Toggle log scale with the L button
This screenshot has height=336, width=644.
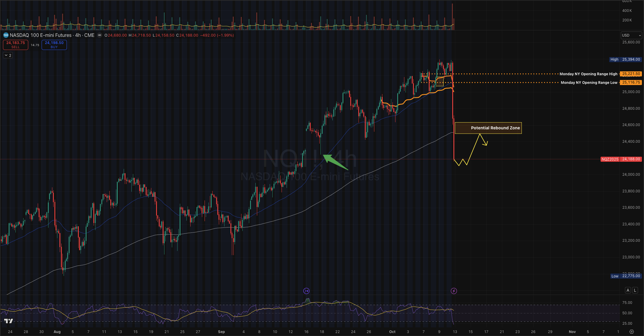(x=635, y=290)
